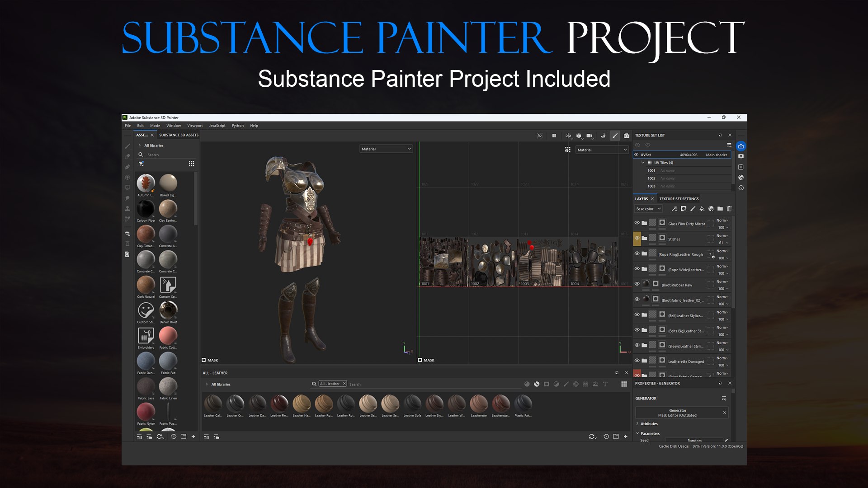Select the Carbon Fiber material thumbnail
The image size is (868, 488).
(x=146, y=211)
